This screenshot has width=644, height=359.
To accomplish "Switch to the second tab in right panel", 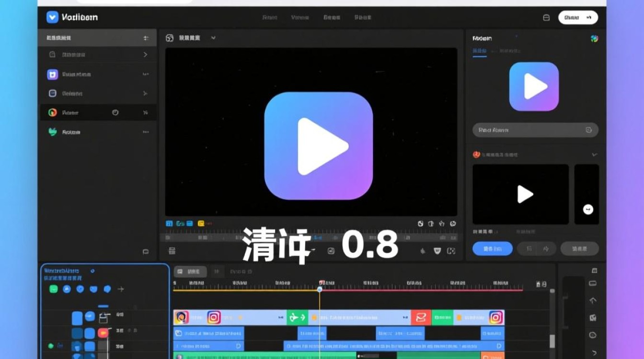I will (509, 51).
